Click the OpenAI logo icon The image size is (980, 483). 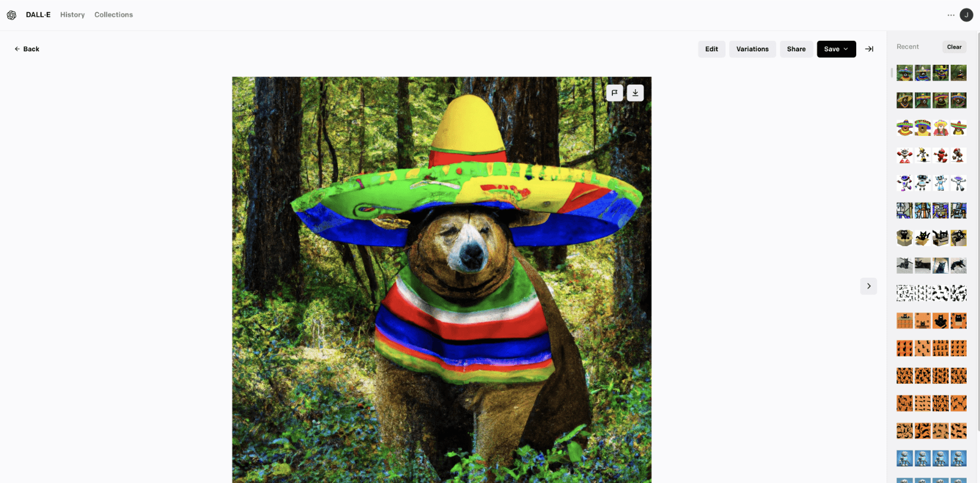[x=12, y=15]
